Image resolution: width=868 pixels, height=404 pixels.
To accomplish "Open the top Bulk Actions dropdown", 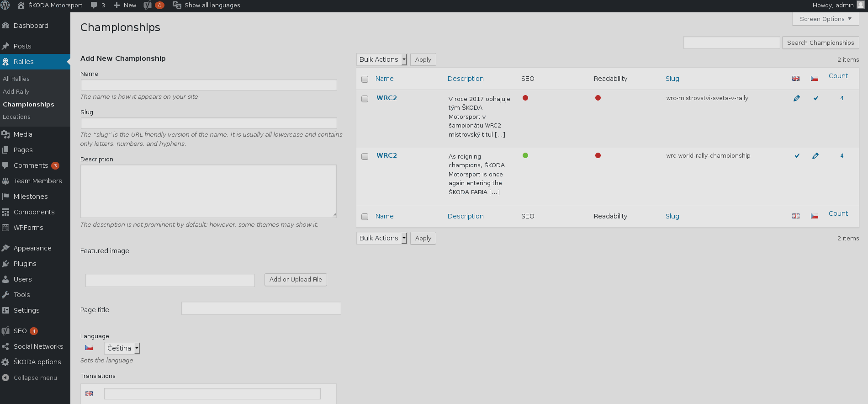I will point(381,59).
